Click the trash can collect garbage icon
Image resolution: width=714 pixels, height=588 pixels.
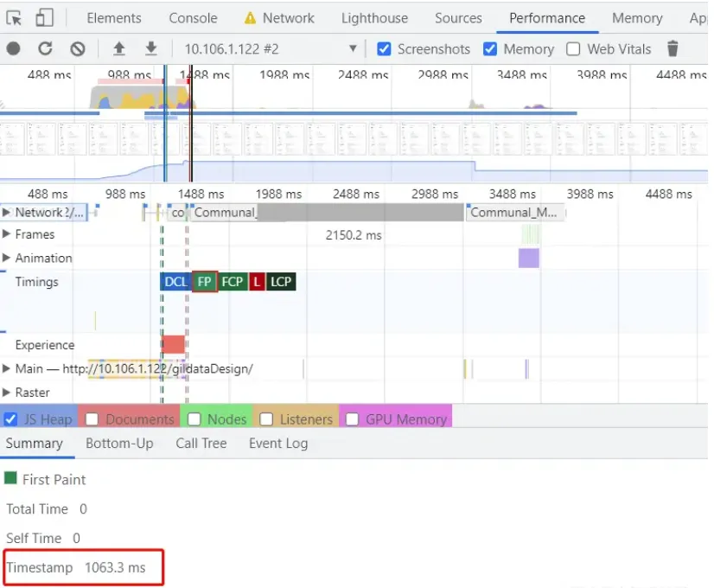coord(673,49)
